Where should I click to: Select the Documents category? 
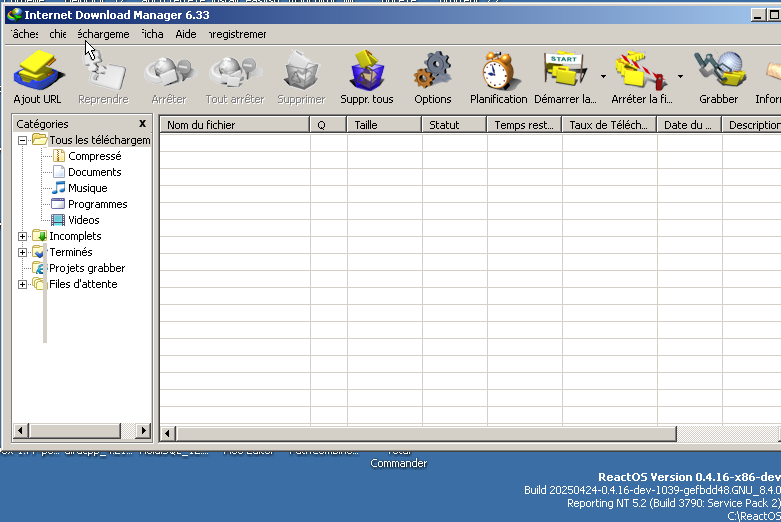pos(94,172)
